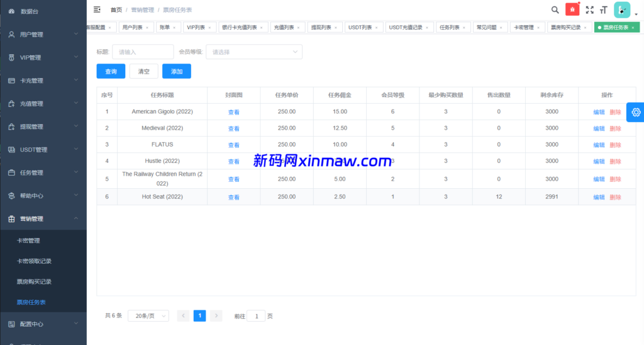This screenshot has height=345, width=644.
Task: Expand the 用户管理 menu chevron
Action: tap(76, 34)
